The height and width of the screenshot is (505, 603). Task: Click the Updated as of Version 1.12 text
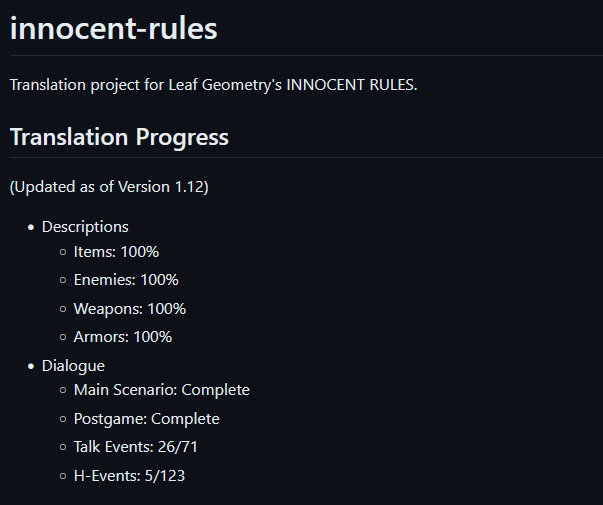click(109, 187)
